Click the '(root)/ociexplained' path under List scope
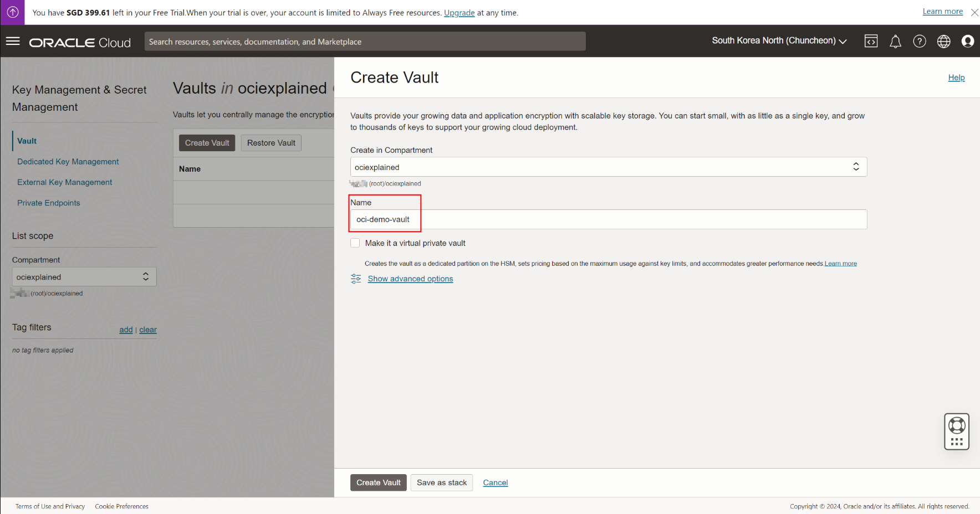 click(x=57, y=294)
